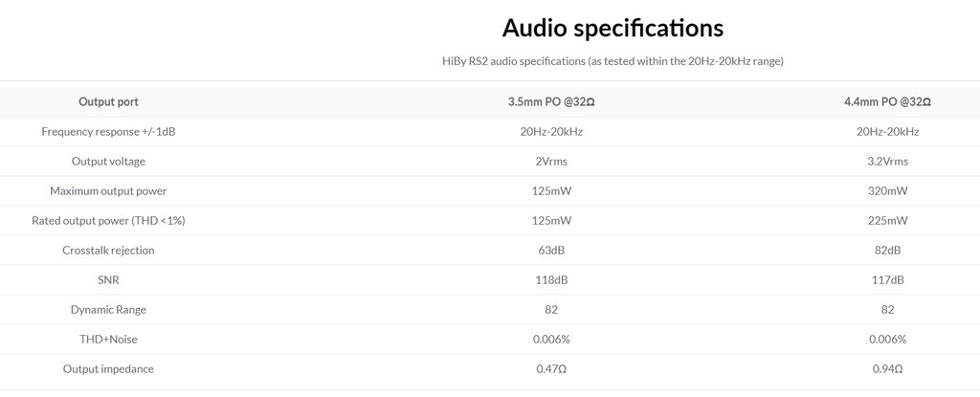Viewport: 980px width, 397px height.
Task: Click the Crosstalk rejection row label
Action: click(108, 250)
